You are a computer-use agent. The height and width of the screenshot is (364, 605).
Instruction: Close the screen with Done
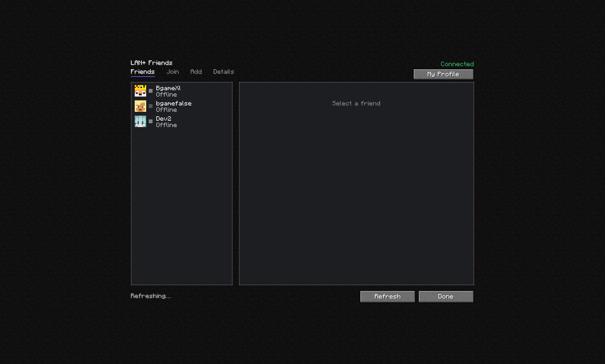click(446, 297)
